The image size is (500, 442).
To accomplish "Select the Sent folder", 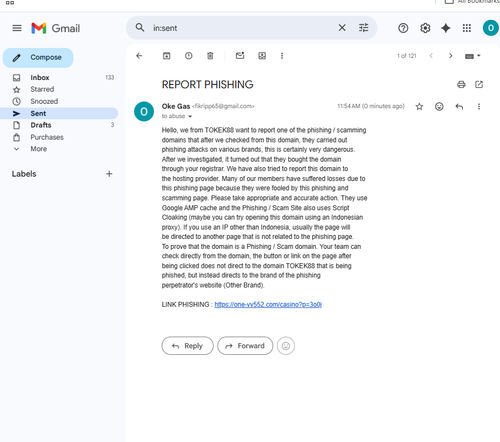I will [x=38, y=113].
